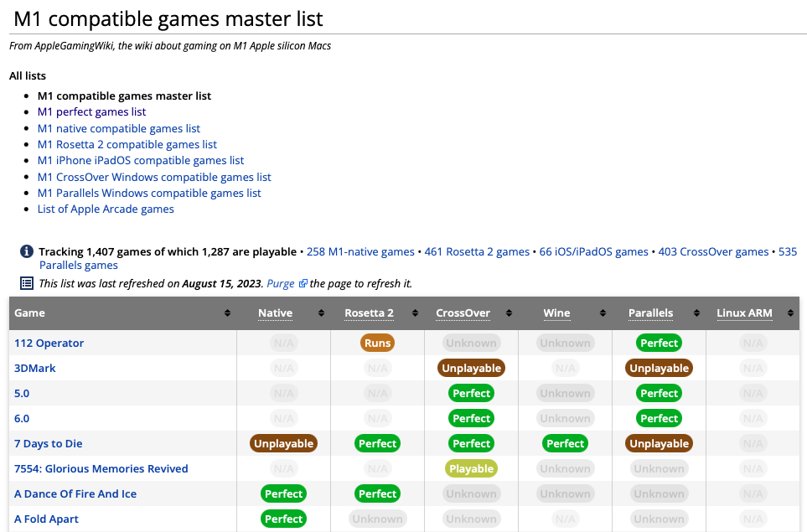The height and width of the screenshot is (532, 807).
Task: Click the CrossOver column header label
Action: [x=463, y=312]
